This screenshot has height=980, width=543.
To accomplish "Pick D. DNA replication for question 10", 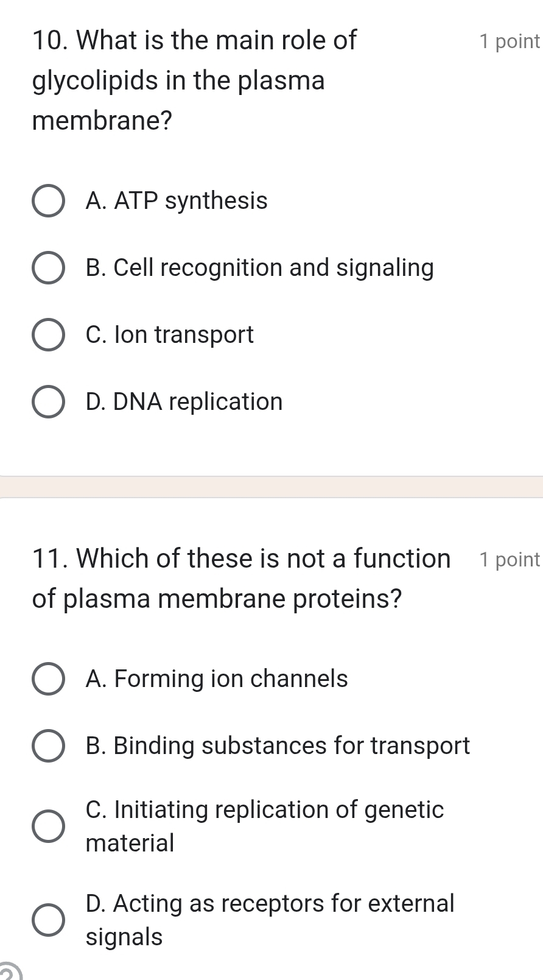I will [47, 401].
